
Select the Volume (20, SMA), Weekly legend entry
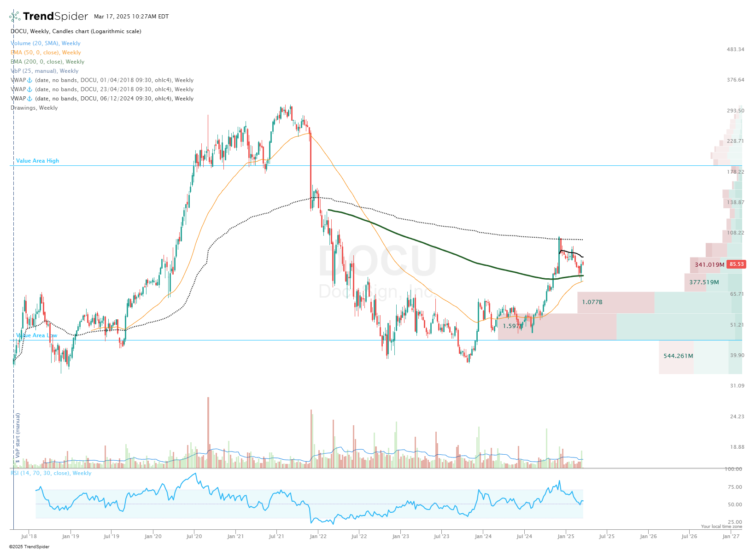(46, 43)
